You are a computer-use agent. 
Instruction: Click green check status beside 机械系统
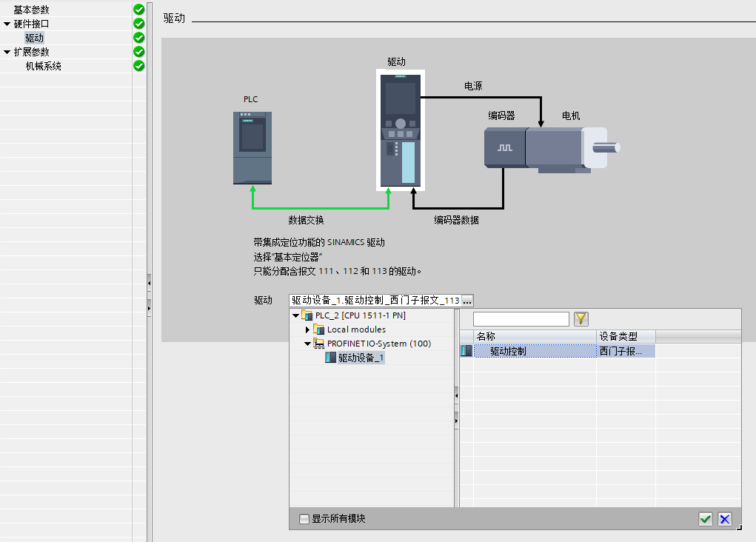pos(139,66)
